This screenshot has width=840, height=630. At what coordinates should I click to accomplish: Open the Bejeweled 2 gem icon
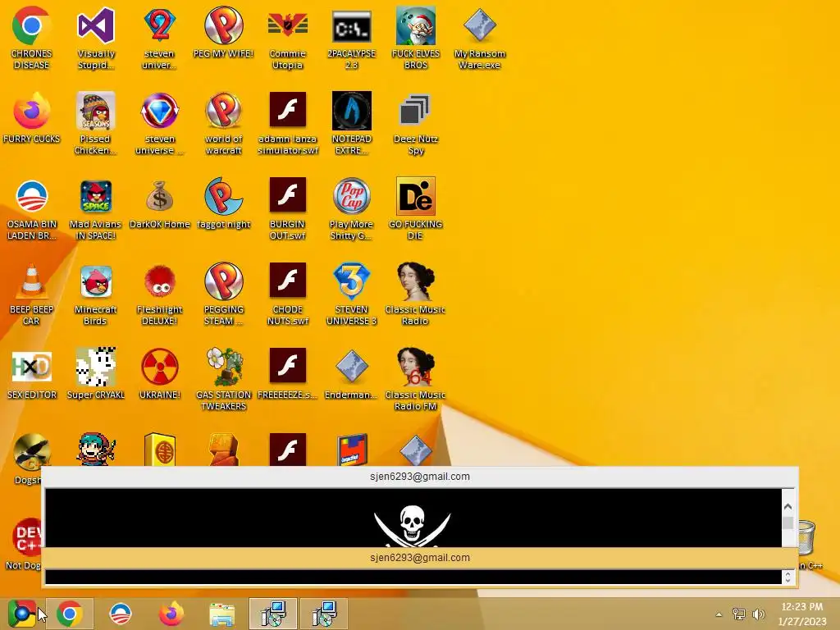pyautogui.click(x=160, y=25)
